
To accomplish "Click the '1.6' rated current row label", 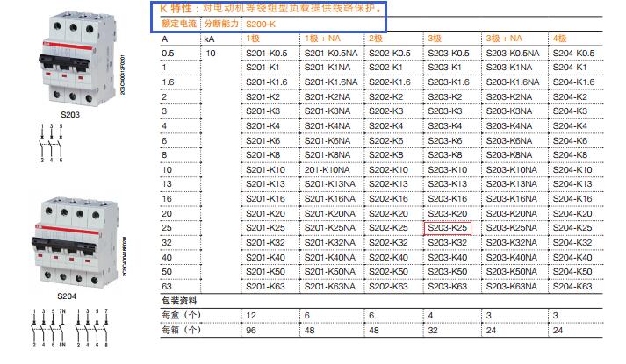I will (x=168, y=82).
